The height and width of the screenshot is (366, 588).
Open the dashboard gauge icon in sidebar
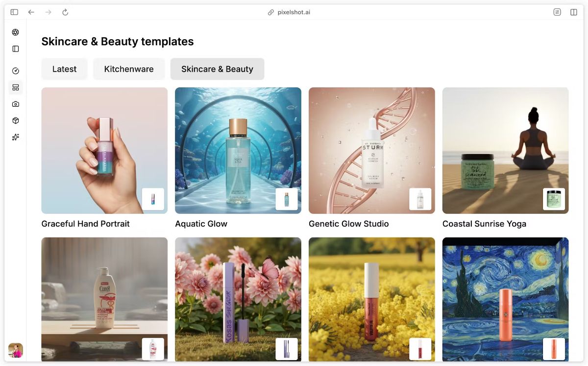[x=15, y=71]
